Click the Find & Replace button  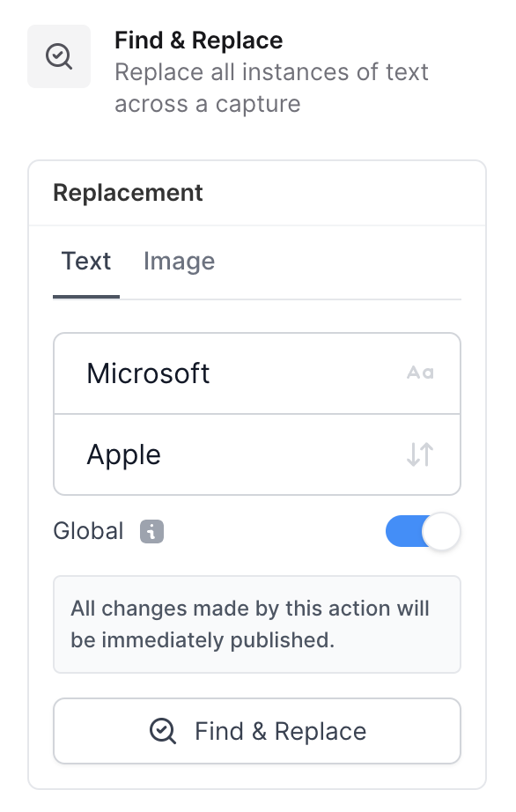tap(257, 731)
